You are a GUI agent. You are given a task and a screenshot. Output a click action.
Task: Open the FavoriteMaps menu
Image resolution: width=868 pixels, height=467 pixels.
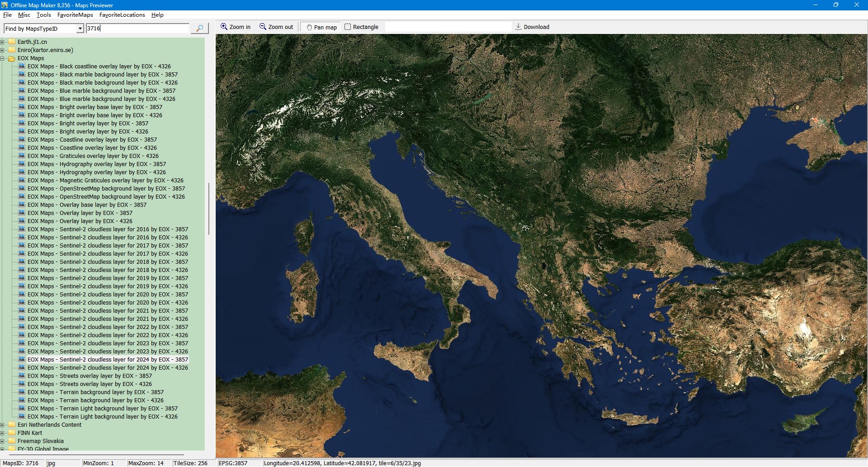coord(75,15)
